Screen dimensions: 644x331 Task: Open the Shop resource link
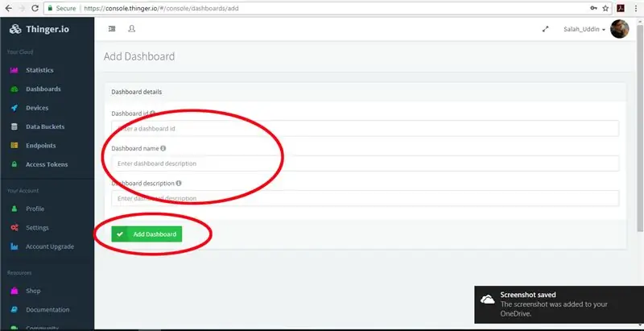[x=33, y=292]
